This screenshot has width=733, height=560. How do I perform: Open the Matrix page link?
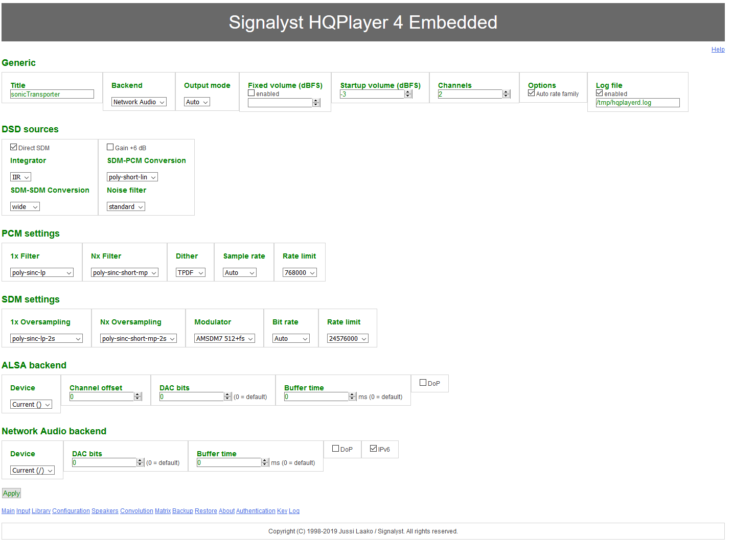[163, 511]
